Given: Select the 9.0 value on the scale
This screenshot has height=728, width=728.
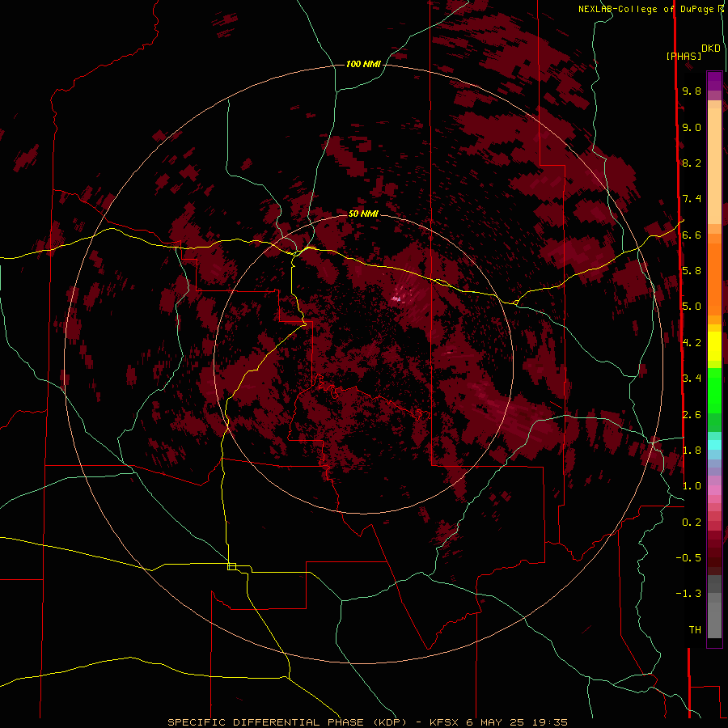Looking at the screenshot, I should (x=692, y=127).
